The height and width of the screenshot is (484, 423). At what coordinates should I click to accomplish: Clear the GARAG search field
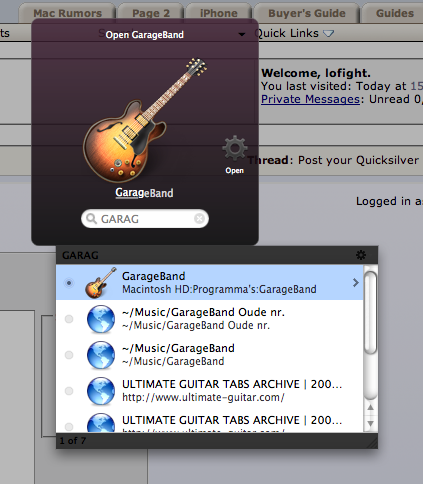tap(199, 219)
